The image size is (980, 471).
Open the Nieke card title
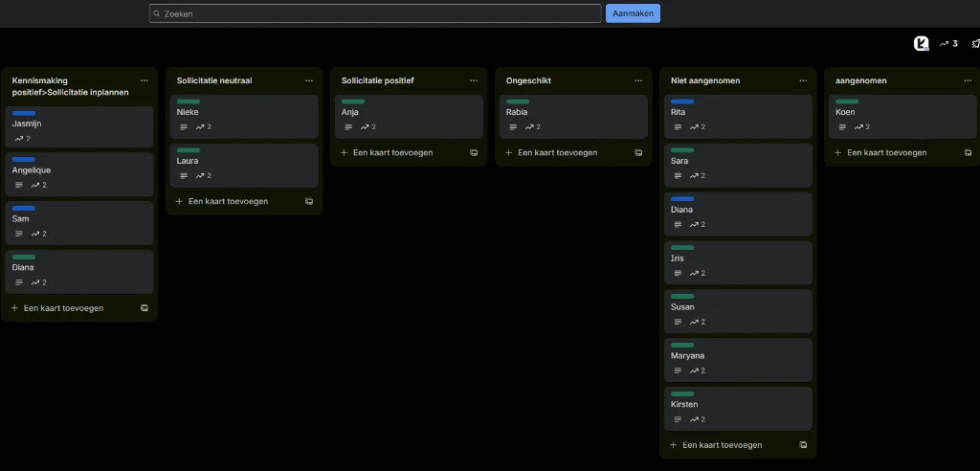(x=188, y=112)
